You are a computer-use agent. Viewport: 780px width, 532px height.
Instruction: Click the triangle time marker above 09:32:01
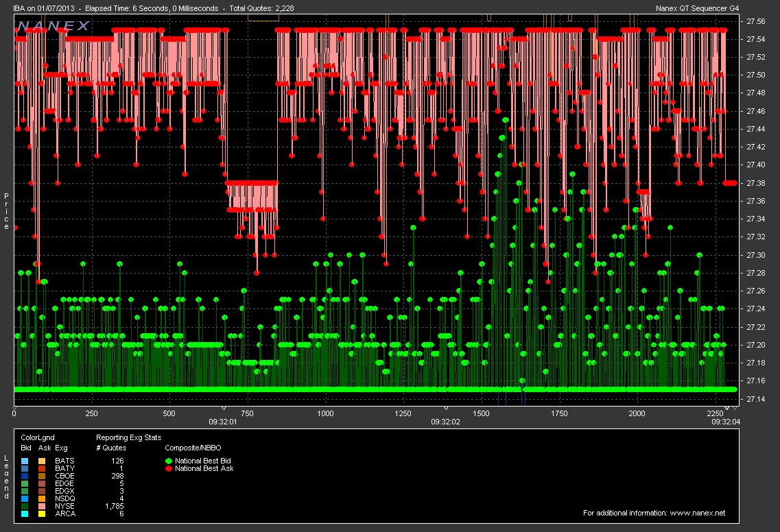click(x=224, y=408)
